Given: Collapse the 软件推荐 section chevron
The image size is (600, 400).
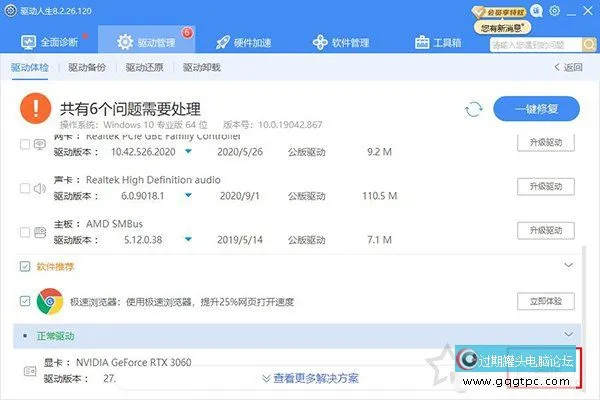Looking at the screenshot, I should (x=569, y=265).
